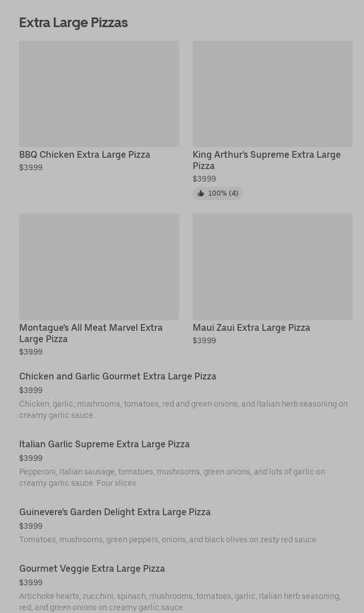The width and height of the screenshot is (364, 613).
Task: Open BBQ Chicken pizza image
Action: click(x=99, y=94)
